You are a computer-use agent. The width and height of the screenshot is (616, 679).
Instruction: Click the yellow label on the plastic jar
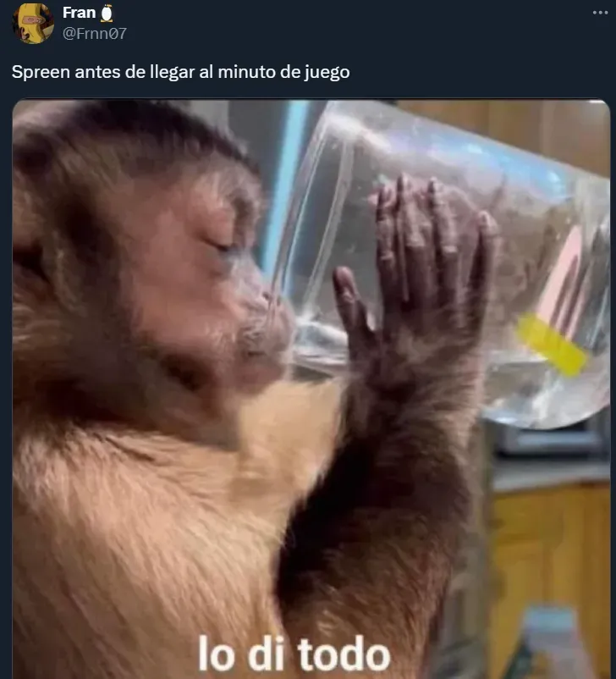coord(551,345)
